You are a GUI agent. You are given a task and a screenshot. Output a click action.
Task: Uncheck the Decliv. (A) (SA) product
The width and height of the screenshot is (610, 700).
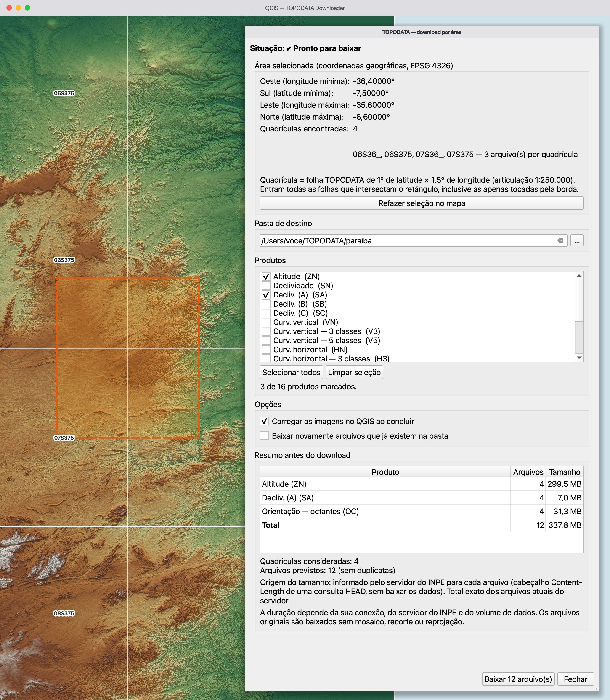click(266, 295)
